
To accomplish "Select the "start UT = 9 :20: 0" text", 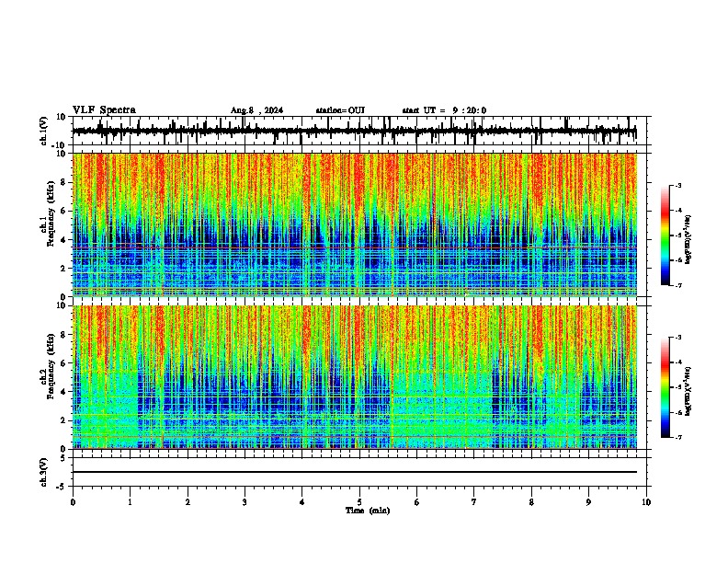I will (444, 110).
